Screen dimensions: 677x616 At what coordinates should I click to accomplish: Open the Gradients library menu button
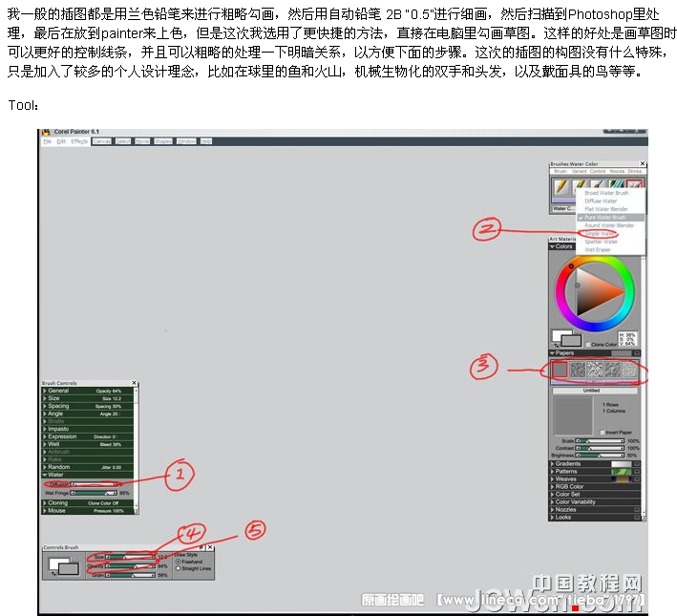tap(636, 464)
